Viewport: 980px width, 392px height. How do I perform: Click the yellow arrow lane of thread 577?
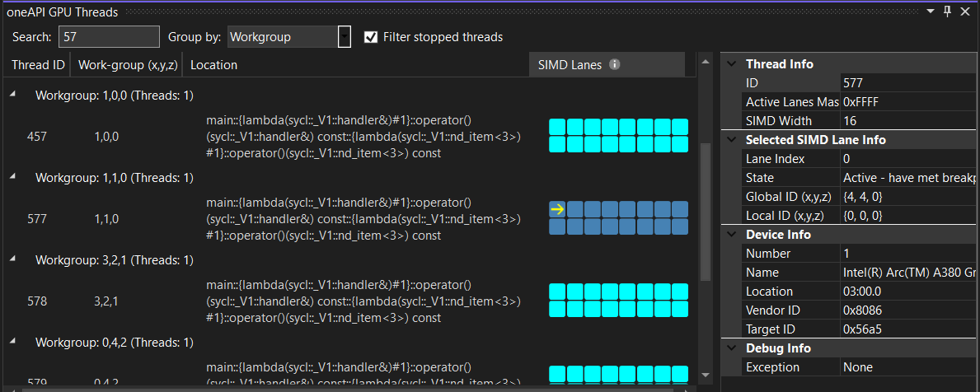pos(557,209)
